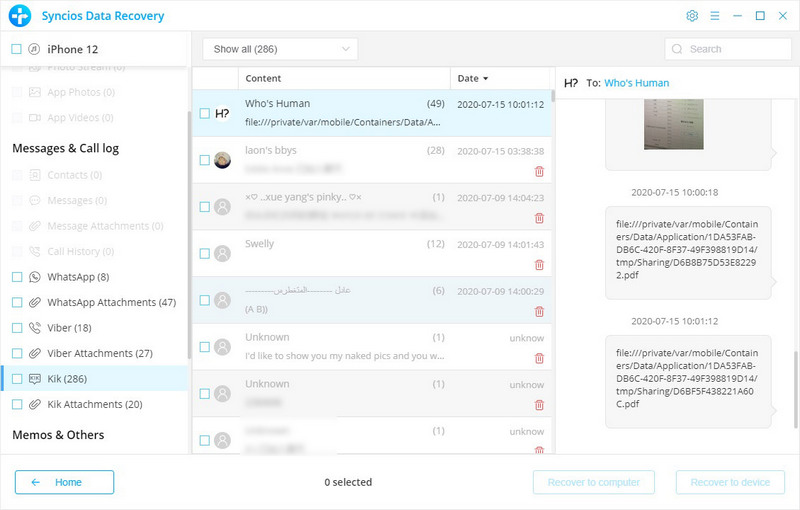Check the WhatsApp (8) checkbox
Screen dimensions: 800x510
17,277
